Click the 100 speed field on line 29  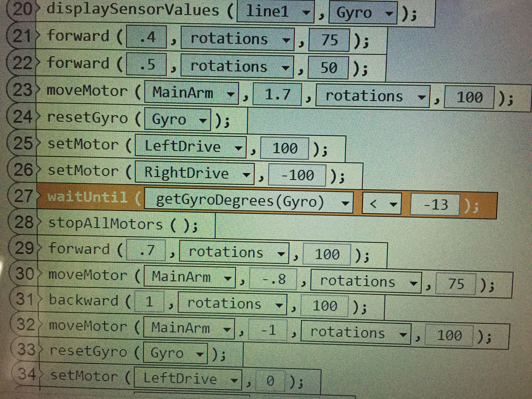(x=327, y=254)
